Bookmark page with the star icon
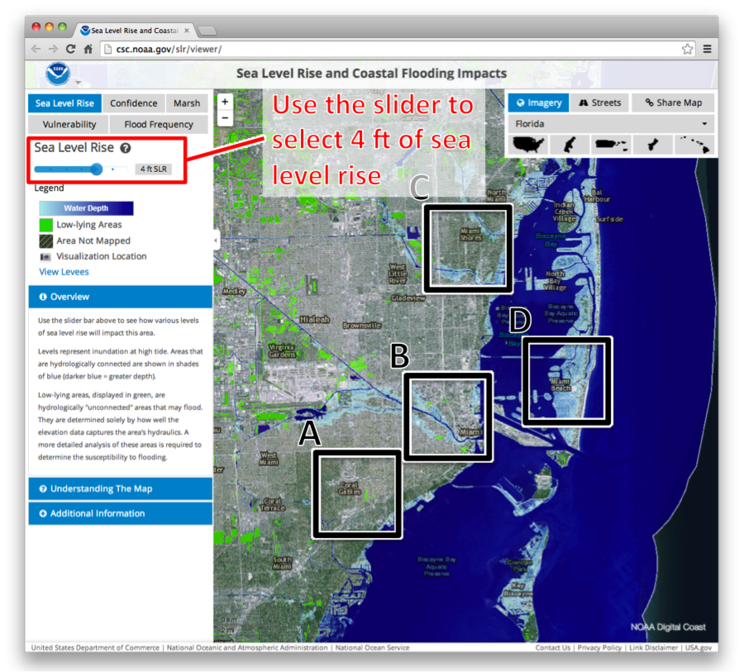Image resolution: width=744 pixels, height=672 pixels. coord(688,49)
